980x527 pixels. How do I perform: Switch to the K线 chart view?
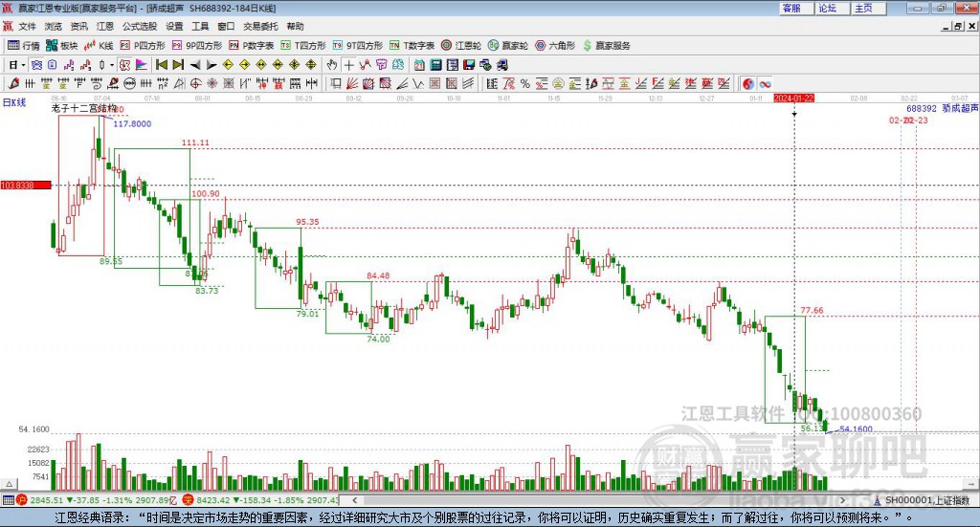[x=99, y=46]
